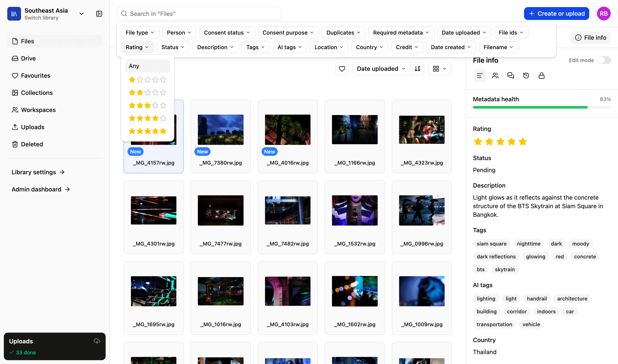Filter by two-star rating
The width and height of the screenshot is (618, 364).
coord(147,93)
